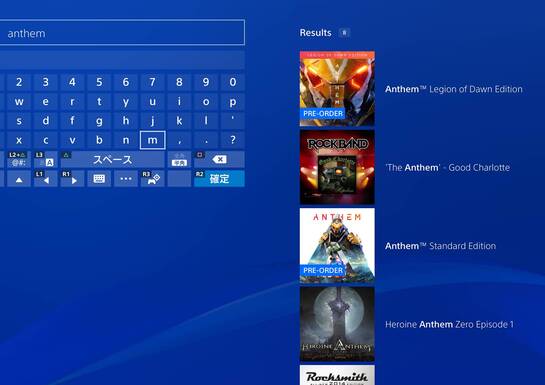Viewport: 545px width, 385px height.
Task: Select Anthem Standard Edition result text
Action: 440,246
